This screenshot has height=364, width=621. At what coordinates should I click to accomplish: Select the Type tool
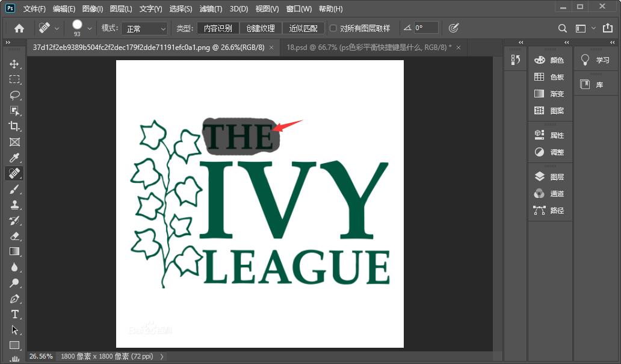tap(14, 314)
